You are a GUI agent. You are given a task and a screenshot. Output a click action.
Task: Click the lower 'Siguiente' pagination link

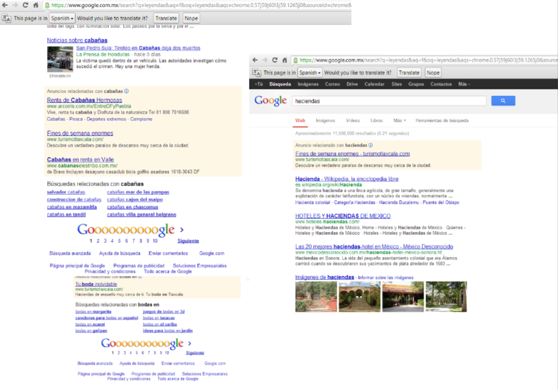pyautogui.click(x=195, y=353)
